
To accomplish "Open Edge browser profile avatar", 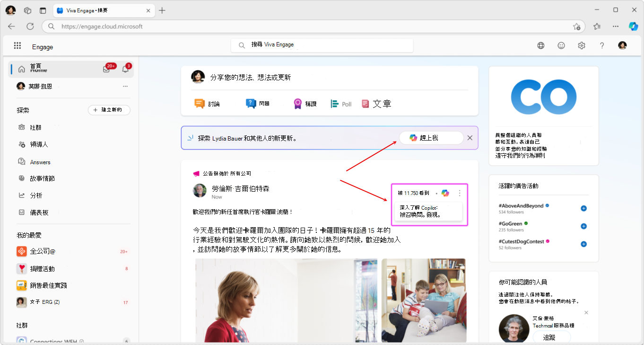I will 10,10.
